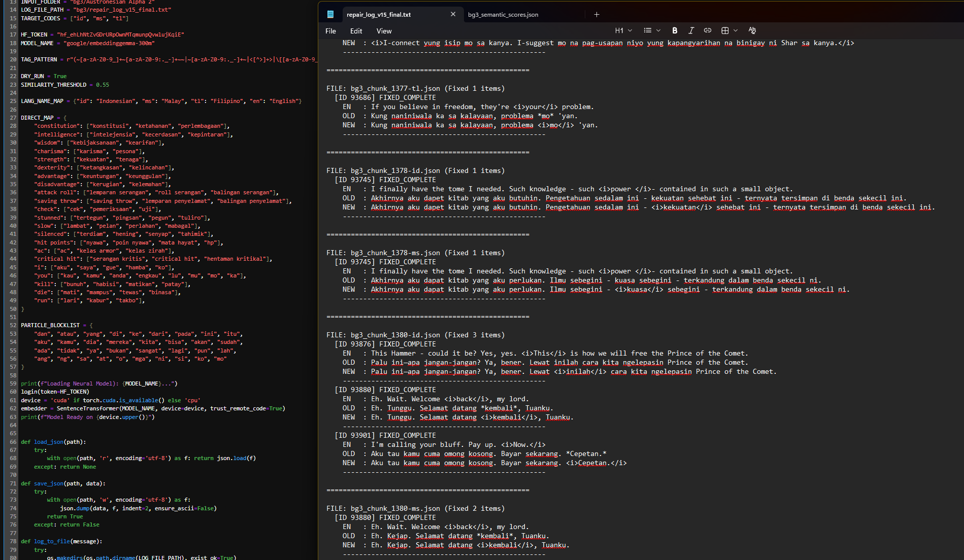Click the bg3_chunk_1378-id.json file heading text
Image resolution: width=964 pixels, height=560 pixels.
pos(395,170)
